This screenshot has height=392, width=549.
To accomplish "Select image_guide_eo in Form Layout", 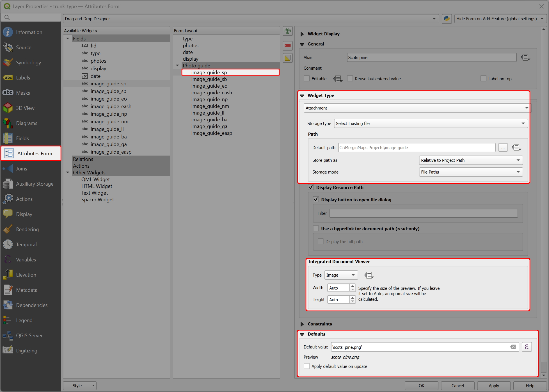I will click(209, 86).
